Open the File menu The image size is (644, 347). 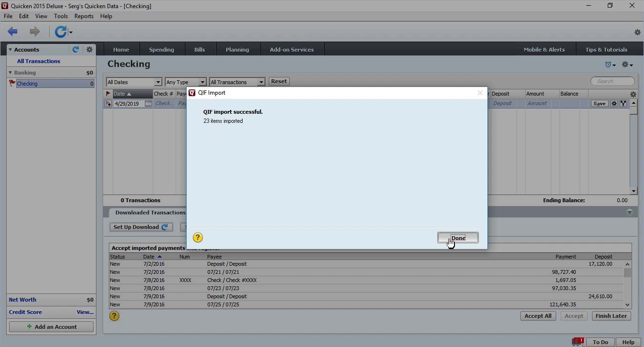coord(8,16)
